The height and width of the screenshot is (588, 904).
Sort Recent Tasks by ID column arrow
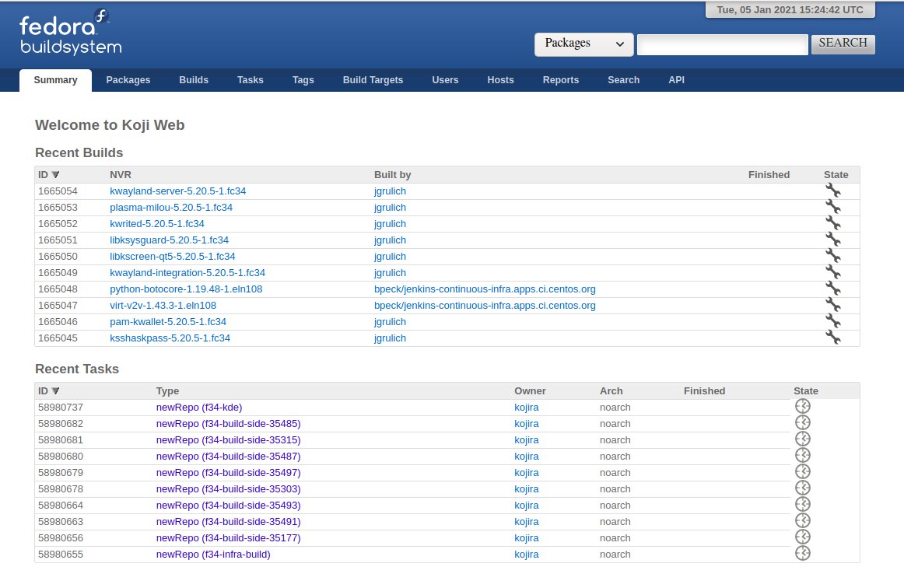(55, 391)
